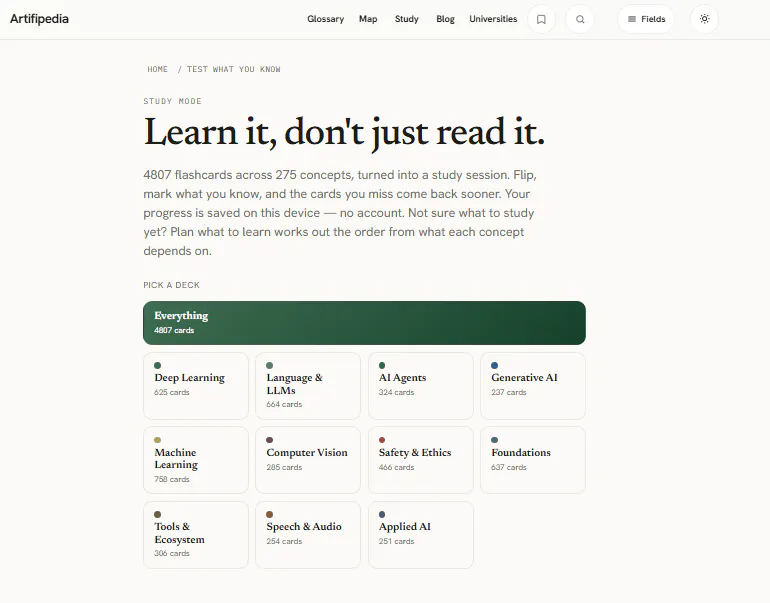The image size is (770, 603).
Task: Pick the Language & LLMs deck
Action: point(308,386)
